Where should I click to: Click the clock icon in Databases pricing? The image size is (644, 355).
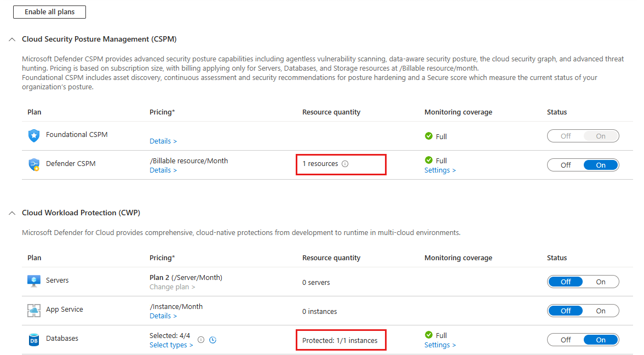pyautogui.click(x=212, y=340)
